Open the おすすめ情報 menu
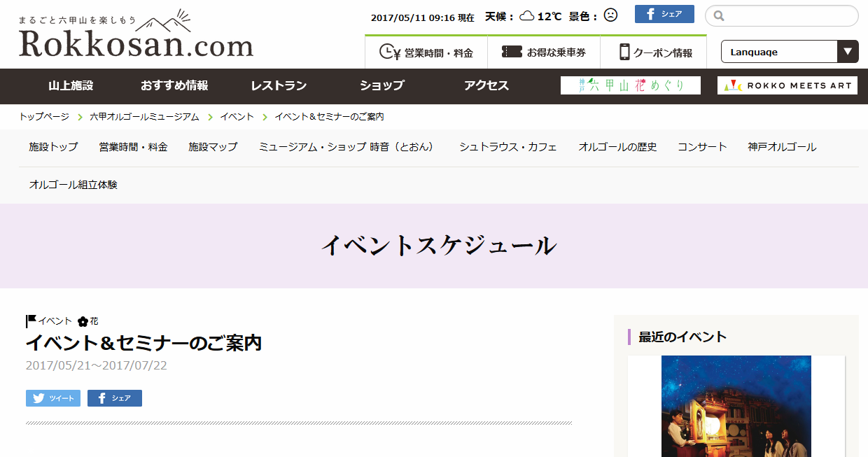 point(174,86)
